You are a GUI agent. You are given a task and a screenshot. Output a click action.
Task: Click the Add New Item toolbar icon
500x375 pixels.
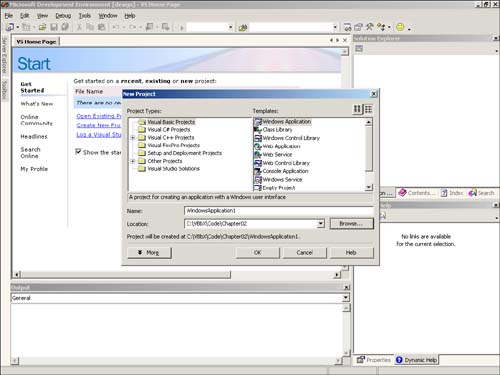tap(26, 27)
